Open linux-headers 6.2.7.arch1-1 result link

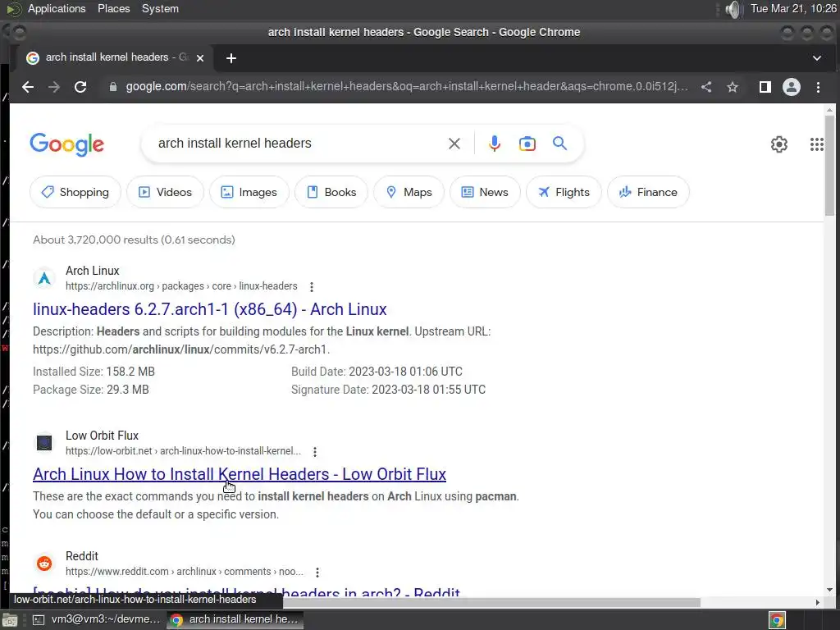209,309
